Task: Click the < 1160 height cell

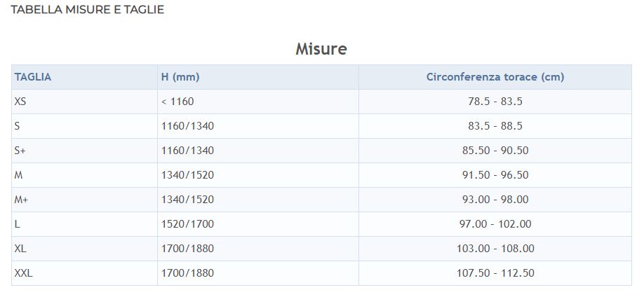Action: [x=177, y=102]
